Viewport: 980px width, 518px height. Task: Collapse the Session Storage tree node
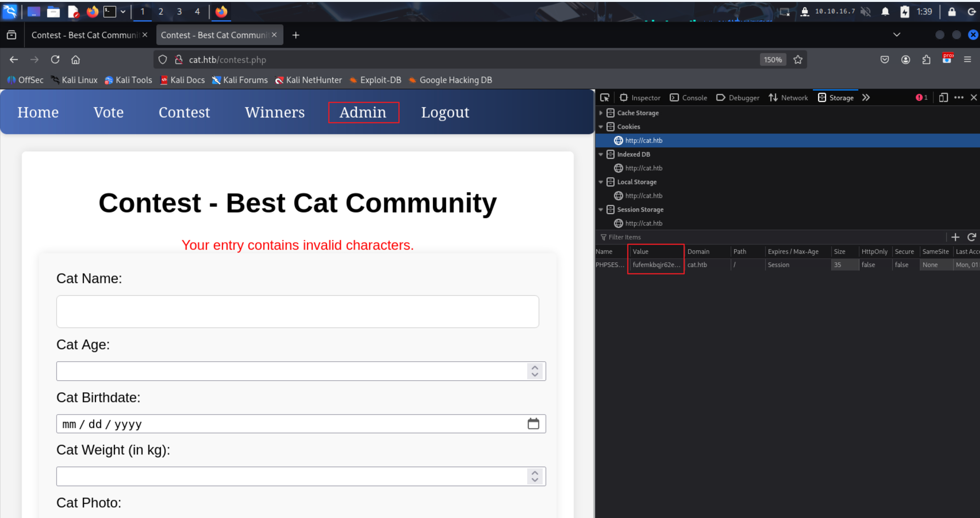[601, 210]
